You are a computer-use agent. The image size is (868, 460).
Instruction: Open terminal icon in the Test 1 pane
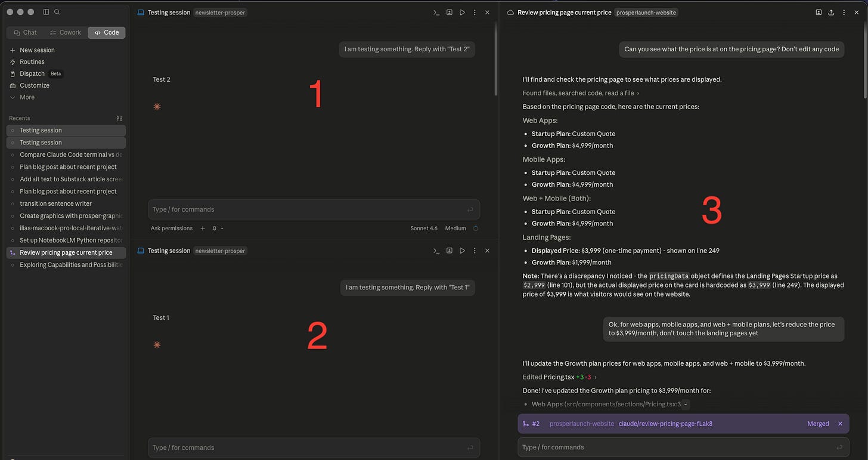(x=436, y=251)
